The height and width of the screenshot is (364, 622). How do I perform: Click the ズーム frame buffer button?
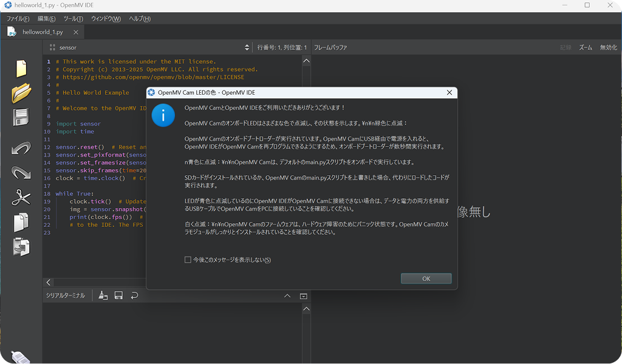click(586, 47)
